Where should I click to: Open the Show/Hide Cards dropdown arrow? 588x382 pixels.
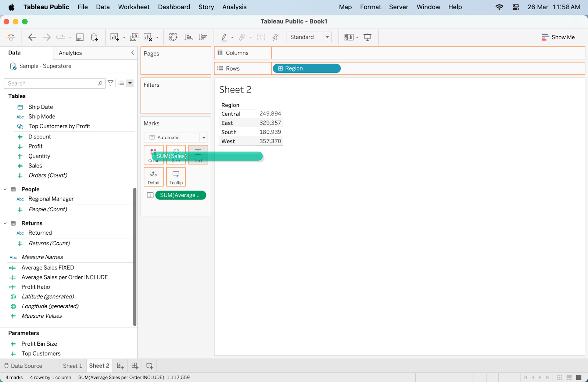[x=357, y=37]
